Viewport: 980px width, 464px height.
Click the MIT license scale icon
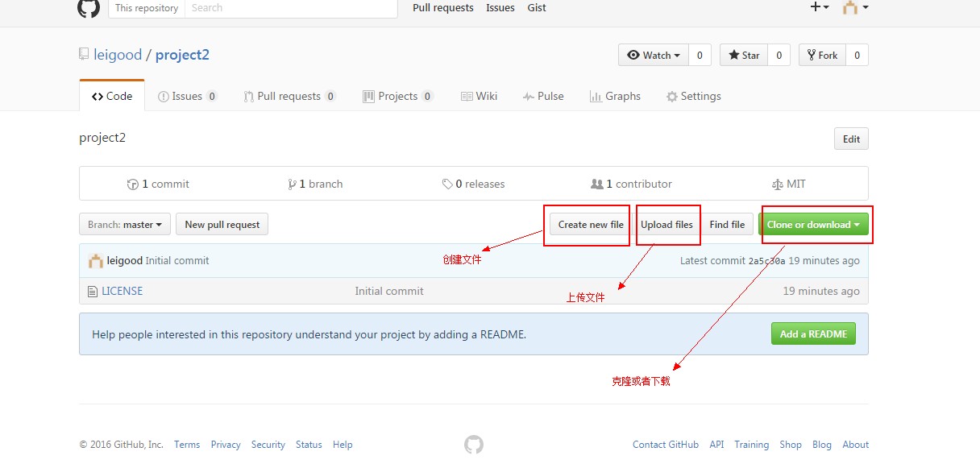[777, 184]
